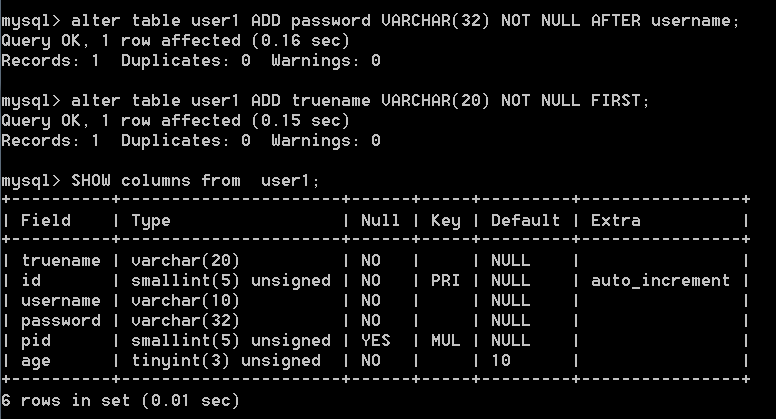Click varchar(32) type in password row

pos(185,321)
